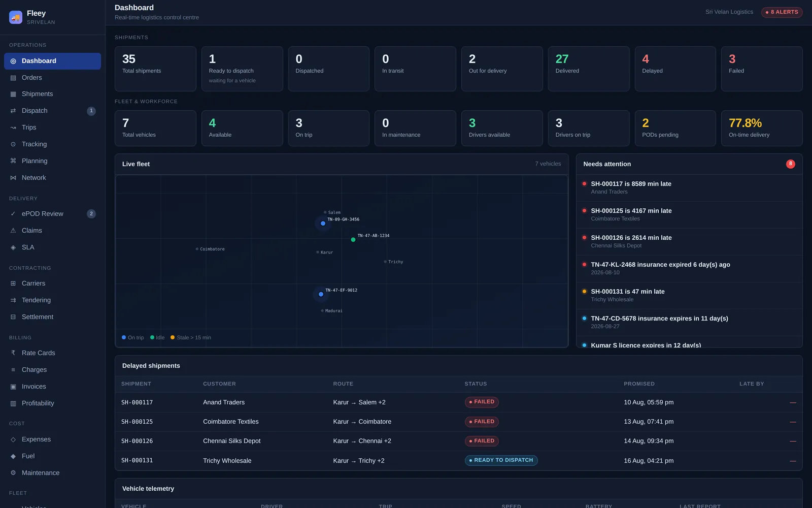The height and width of the screenshot is (508, 812).
Task: Click the 8 ALERTS button
Action: 782,12
